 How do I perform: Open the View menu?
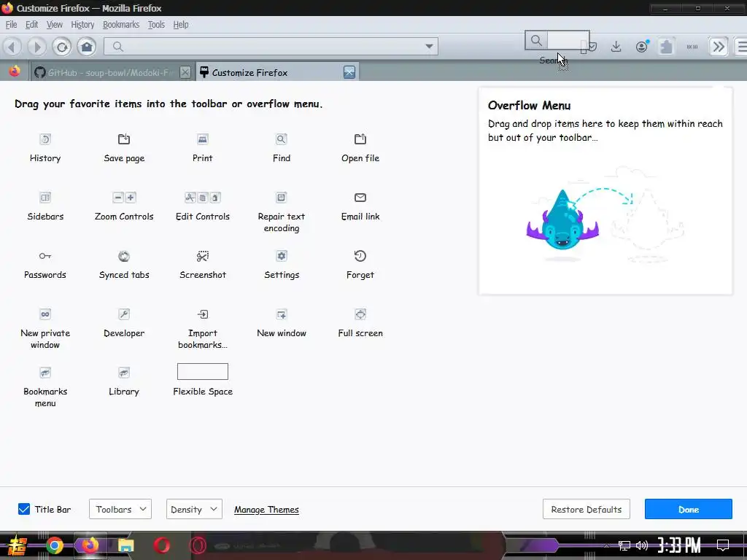point(54,25)
